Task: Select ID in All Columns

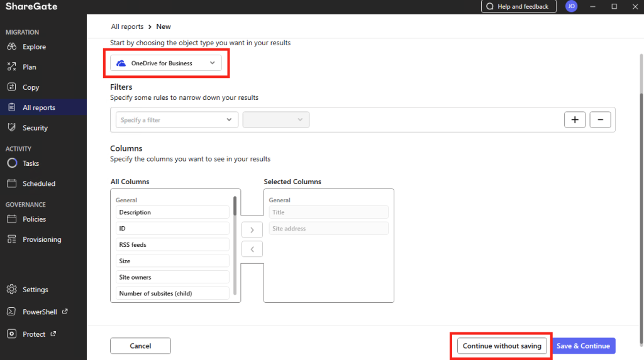Action: pos(172,228)
